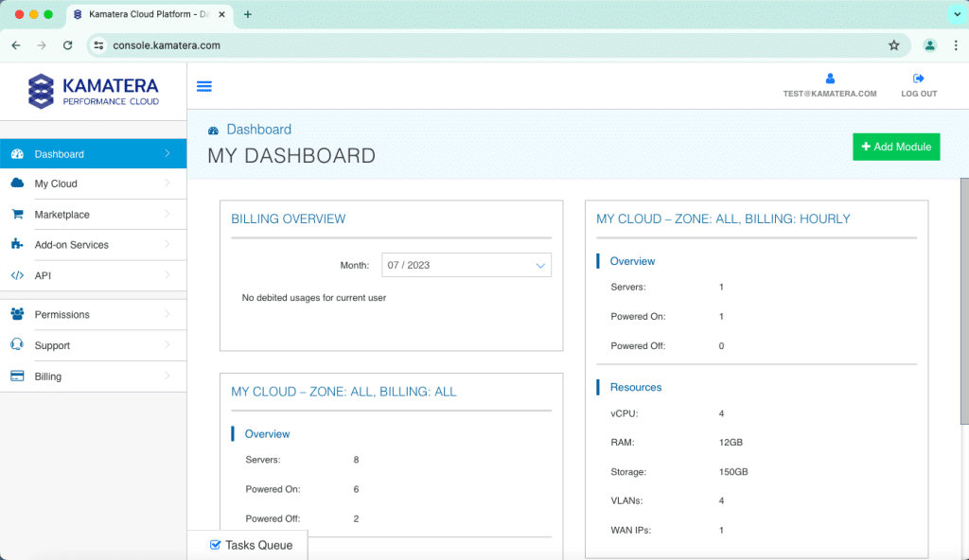
Task: Click the site information icon in address bar
Action: tap(98, 45)
